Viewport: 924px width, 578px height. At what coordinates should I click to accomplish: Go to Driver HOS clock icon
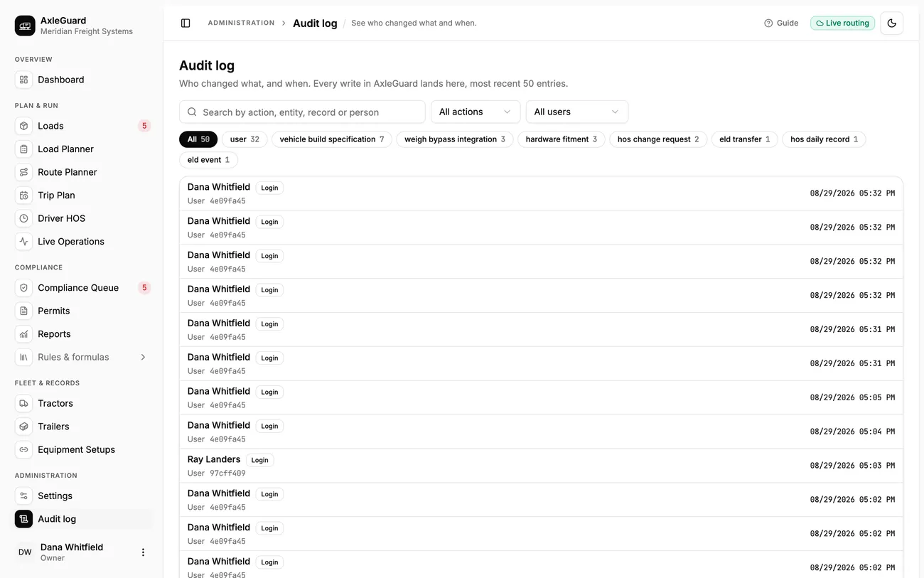pos(24,218)
